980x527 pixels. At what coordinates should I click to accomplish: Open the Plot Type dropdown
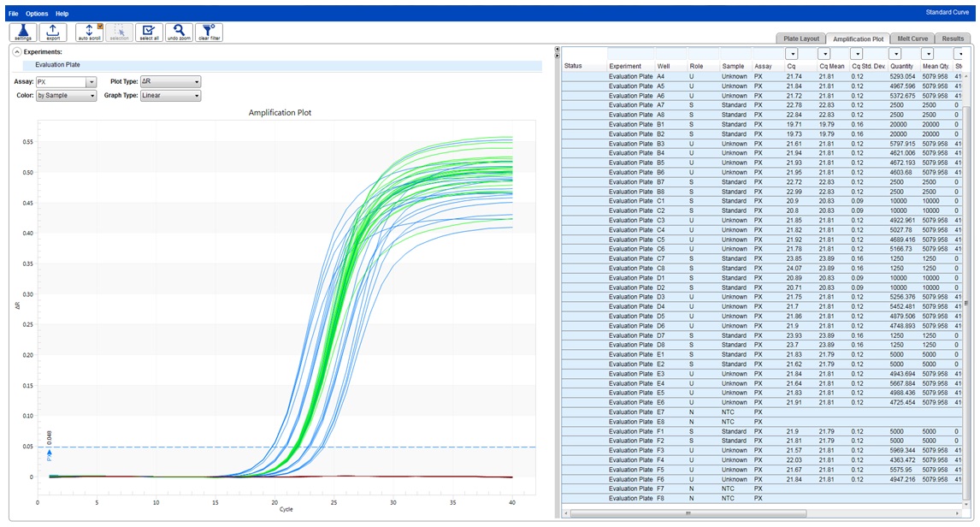pos(197,82)
